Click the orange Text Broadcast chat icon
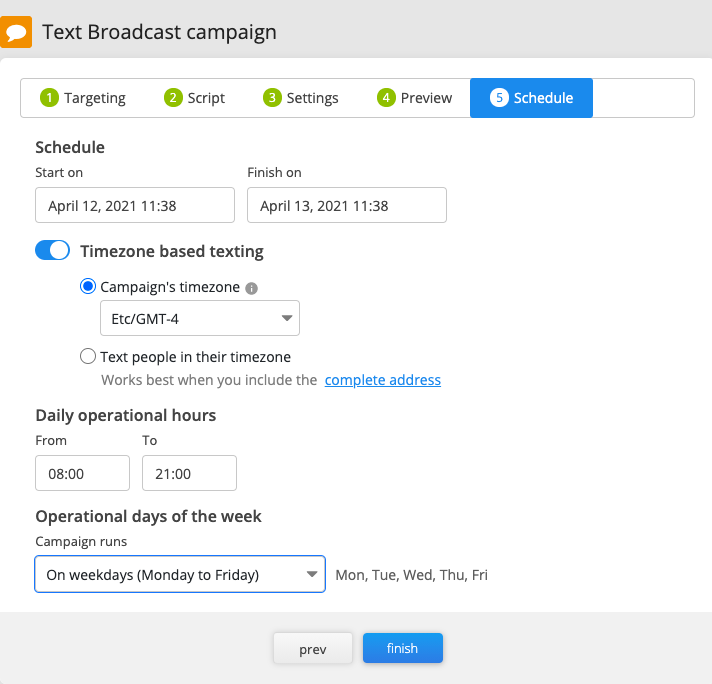712x684 pixels. tap(15, 32)
